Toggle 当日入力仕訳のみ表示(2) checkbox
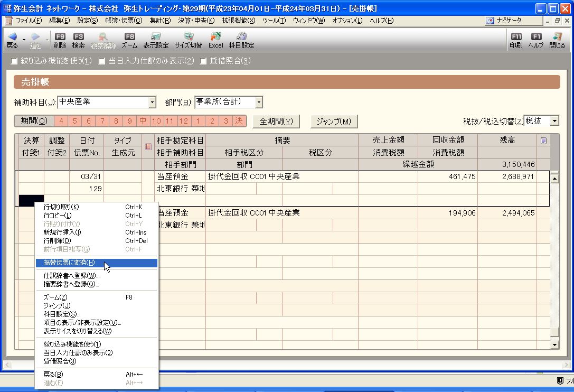This screenshot has height=392, width=574. point(102,61)
